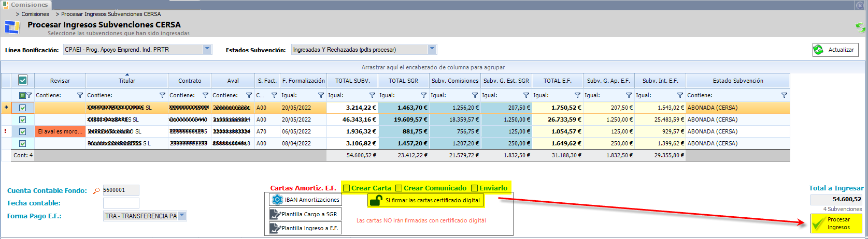This screenshot has height=239, width=868.
Task: Enable the Crear Carta checkbox
Action: (347, 188)
